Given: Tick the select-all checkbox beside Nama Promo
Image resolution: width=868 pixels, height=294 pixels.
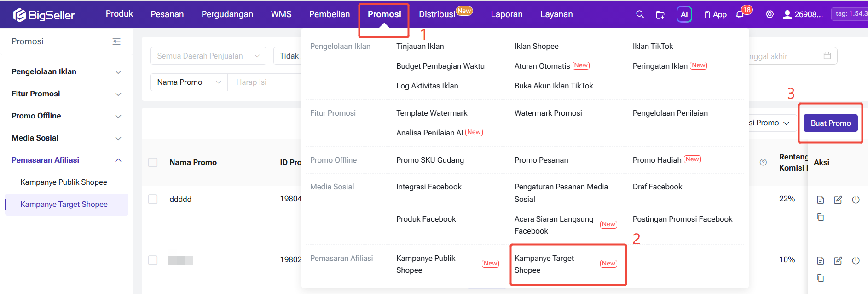Looking at the screenshot, I should [153, 162].
